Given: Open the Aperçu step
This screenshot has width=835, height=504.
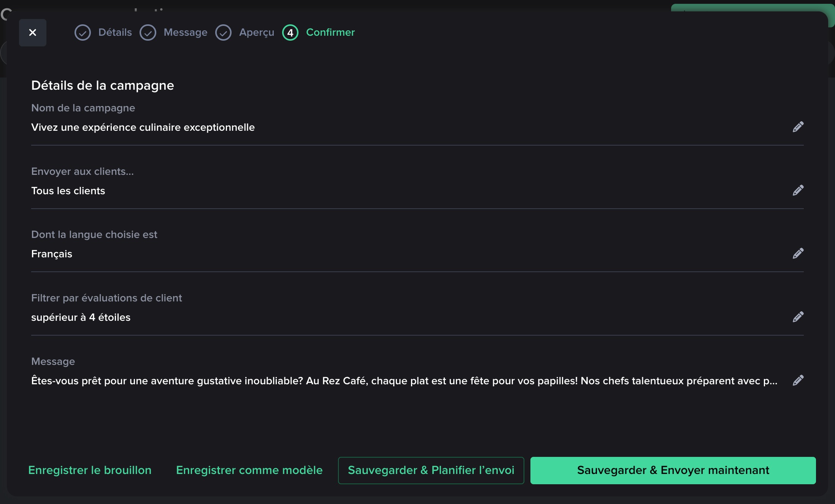Looking at the screenshot, I should pyautogui.click(x=256, y=32).
